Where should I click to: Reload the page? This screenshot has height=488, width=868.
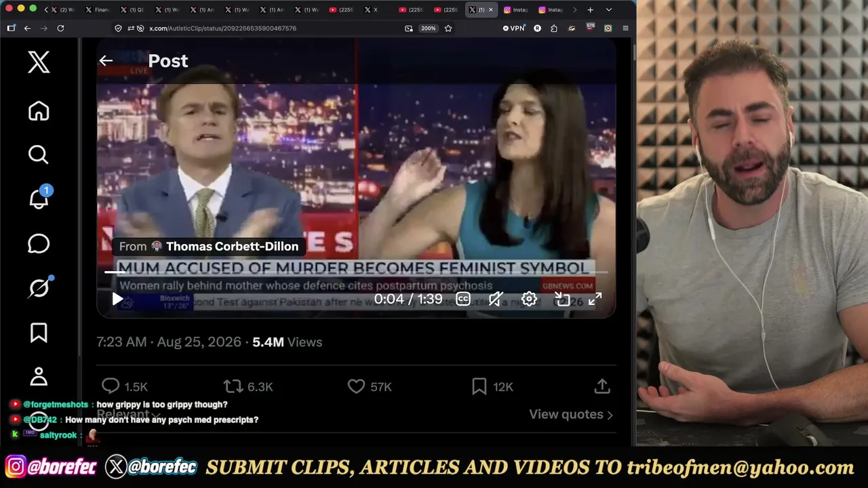point(60,28)
